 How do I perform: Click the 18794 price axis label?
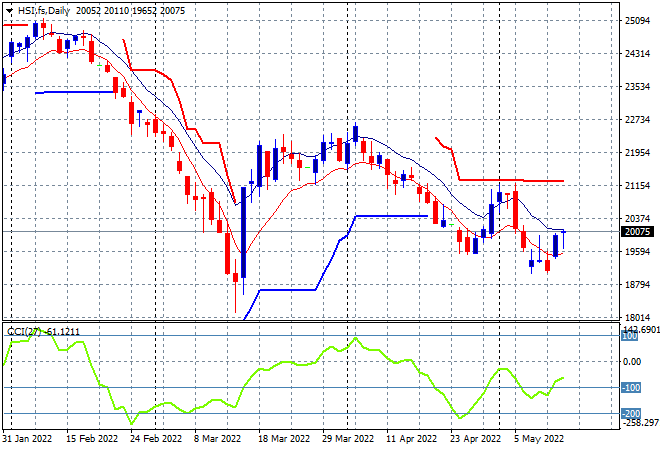point(636,285)
